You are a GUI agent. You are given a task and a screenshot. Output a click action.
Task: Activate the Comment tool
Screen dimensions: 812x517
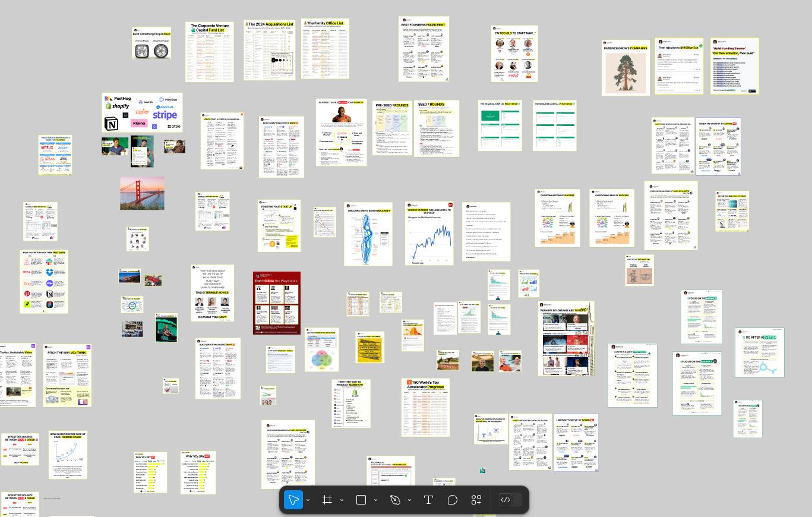[x=452, y=500]
